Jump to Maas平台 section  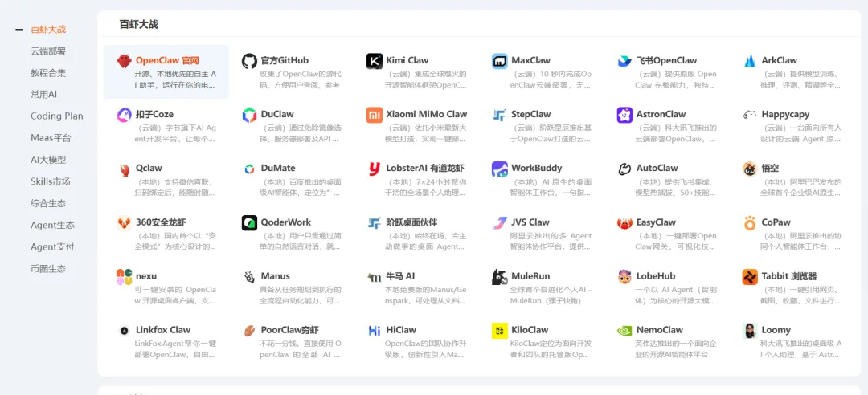point(51,138)
